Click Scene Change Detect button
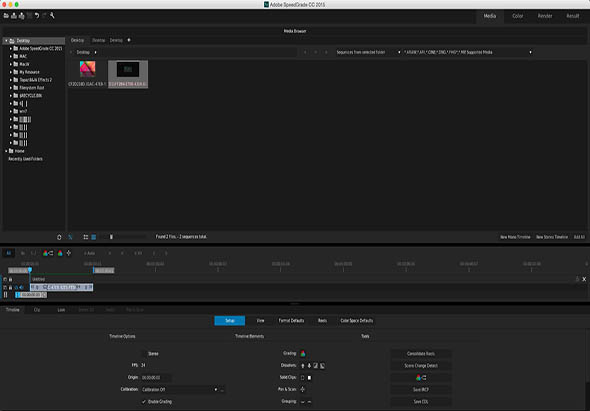The height and width of the screenshot is (411, 590). [421, 365]
